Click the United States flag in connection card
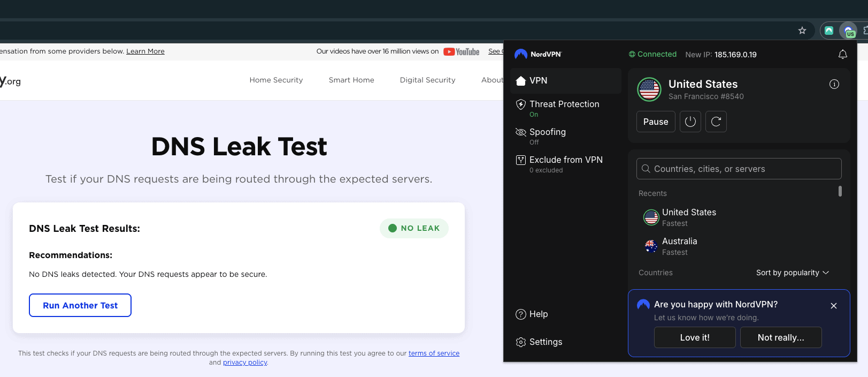Viewport: 868px width, 377px height. 649,89
